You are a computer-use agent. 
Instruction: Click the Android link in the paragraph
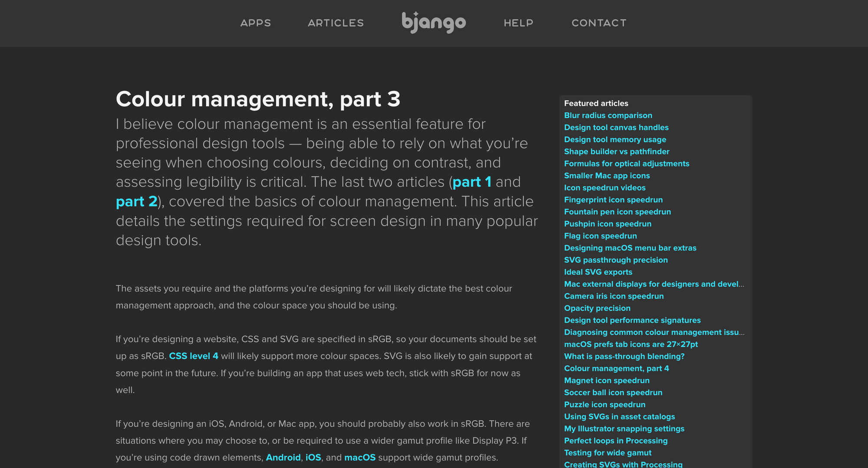coord(283,458)
